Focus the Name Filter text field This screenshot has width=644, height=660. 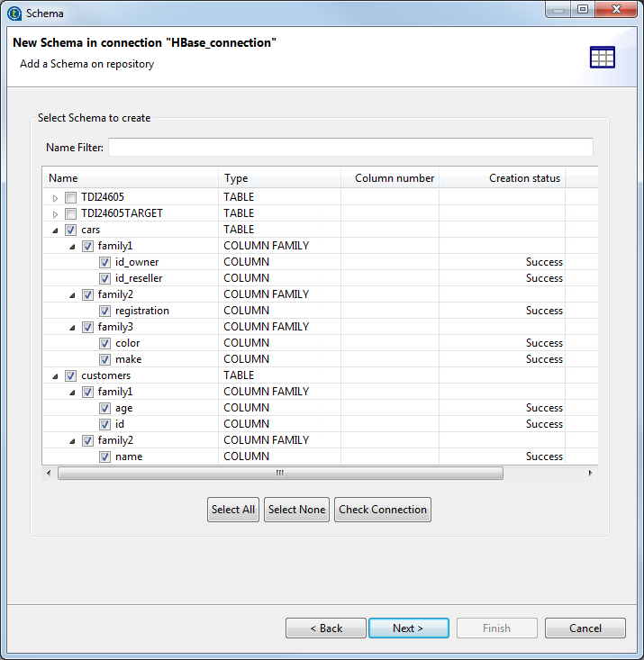(350, 148)
